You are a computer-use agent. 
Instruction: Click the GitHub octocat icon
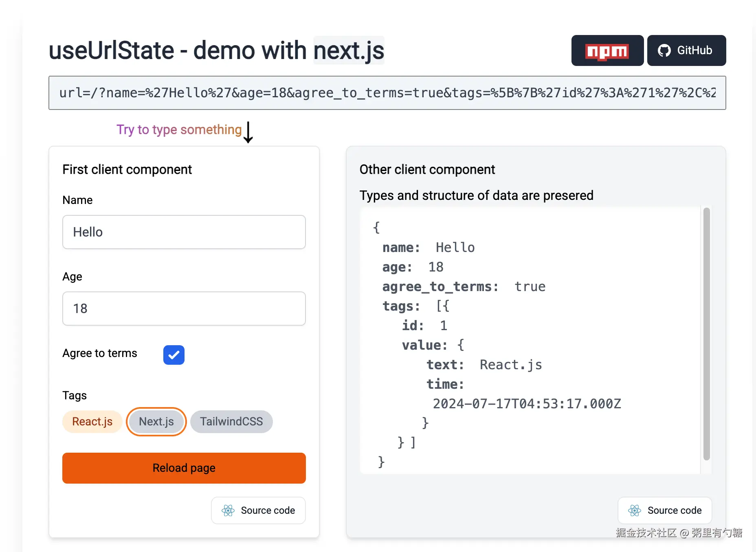point(664,50)
